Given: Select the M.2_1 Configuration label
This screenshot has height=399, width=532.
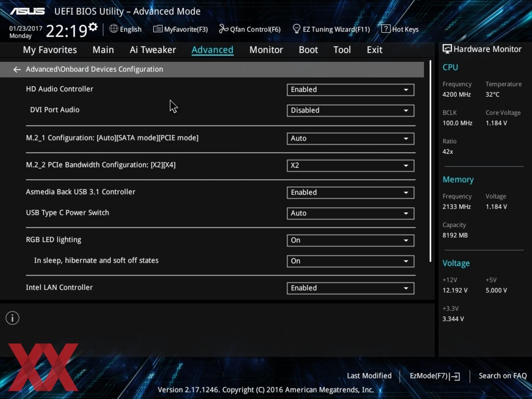Looking at the screenshot, I should point(112,138).
